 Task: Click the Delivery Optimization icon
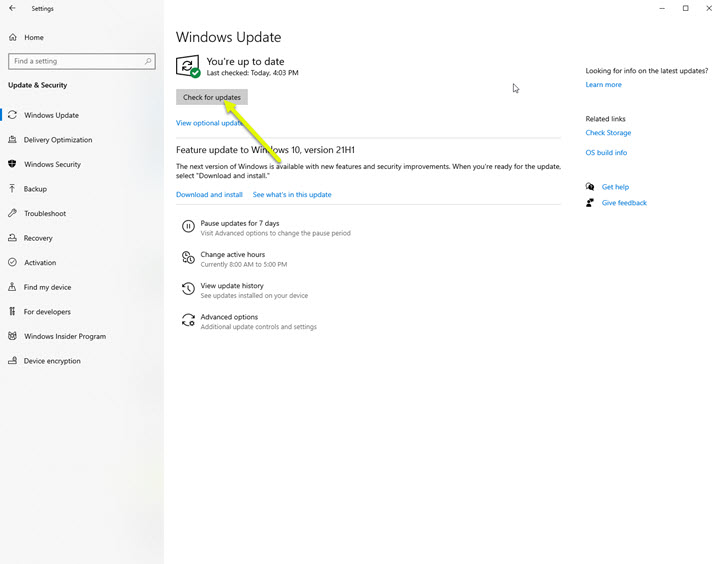(12, 140)
